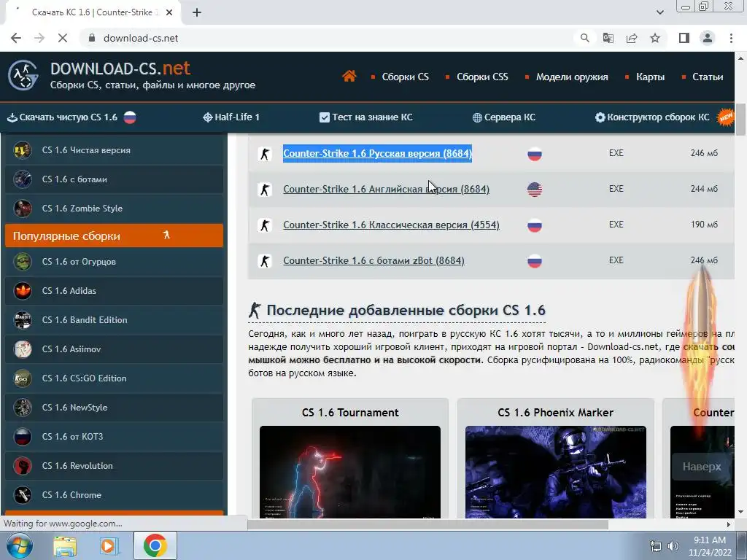
Task: Open Half-Life 1 section
Action: tap(231, 117)
